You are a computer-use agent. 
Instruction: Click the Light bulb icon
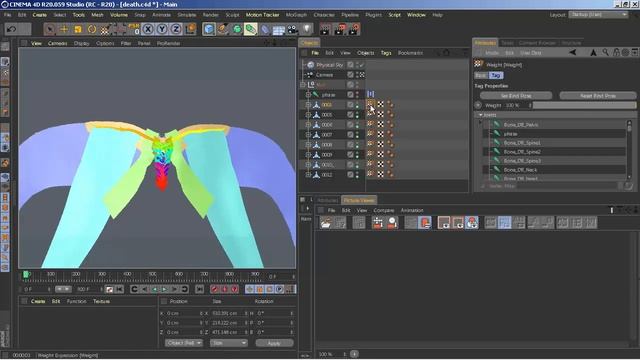click(307, 29)
